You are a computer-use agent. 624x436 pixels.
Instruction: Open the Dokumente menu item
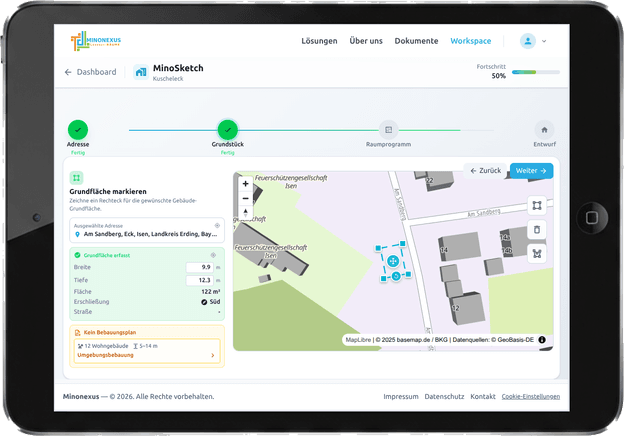click(416, 41)
